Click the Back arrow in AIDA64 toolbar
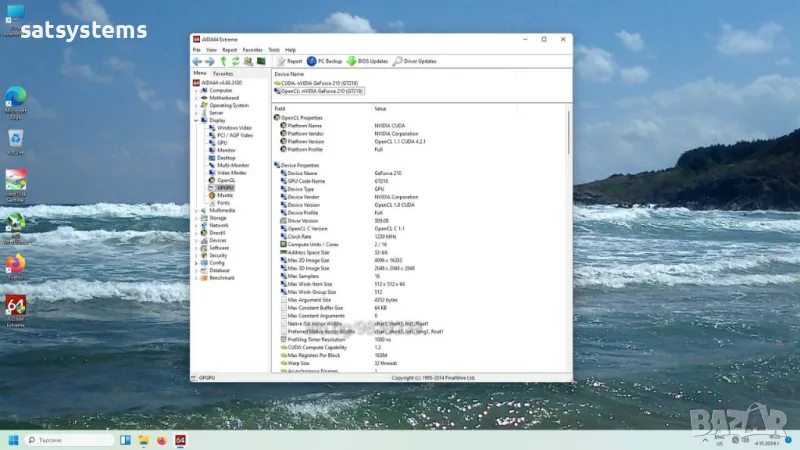Viewport: 800px width, 450px height. pos(197,61)
